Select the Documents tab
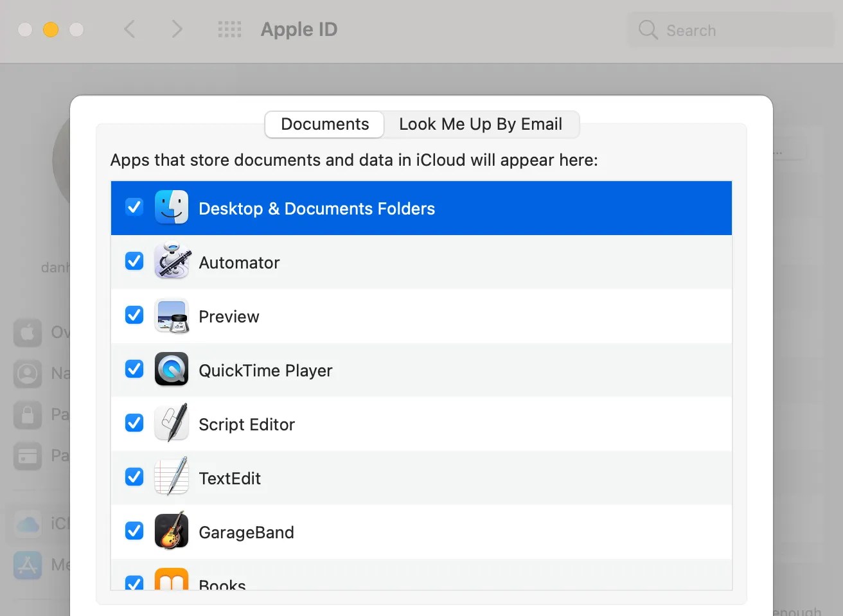This screenshot has height=616, width=843. pyautogui.click(x=324, y=124)
